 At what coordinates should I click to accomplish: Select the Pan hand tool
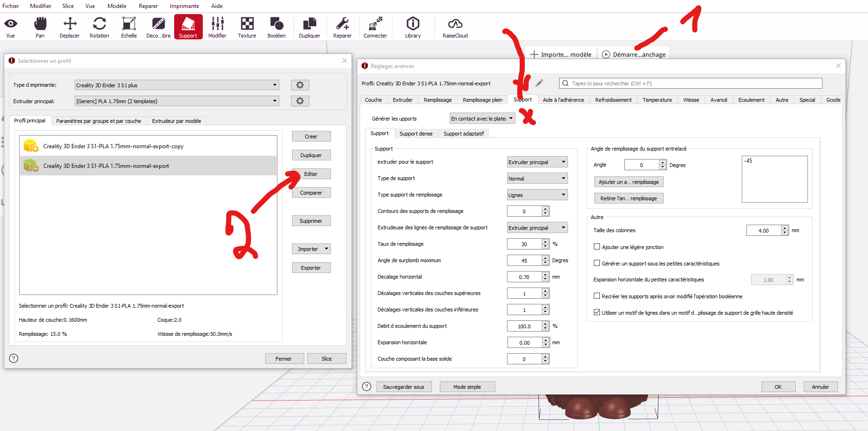pos(40,27)
